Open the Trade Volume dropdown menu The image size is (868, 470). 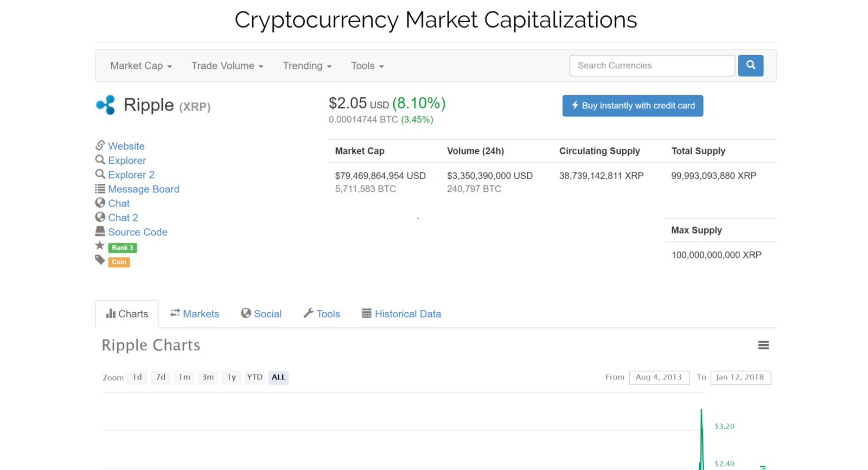[x=227, y=66]
